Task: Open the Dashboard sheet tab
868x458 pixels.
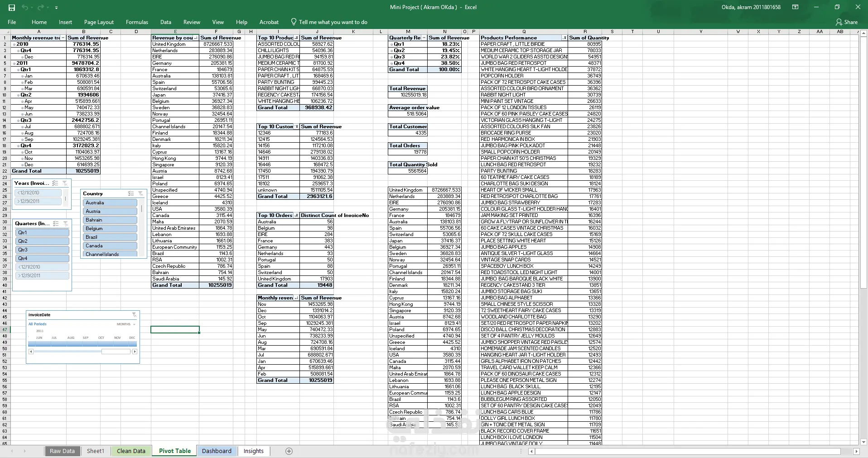Action: pyautogui.click(x=217, y=451)
